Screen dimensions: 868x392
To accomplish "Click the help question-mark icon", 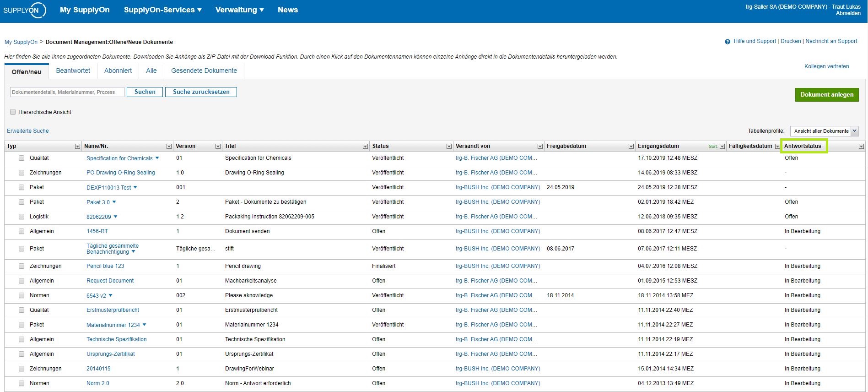I will pos(728,42).
